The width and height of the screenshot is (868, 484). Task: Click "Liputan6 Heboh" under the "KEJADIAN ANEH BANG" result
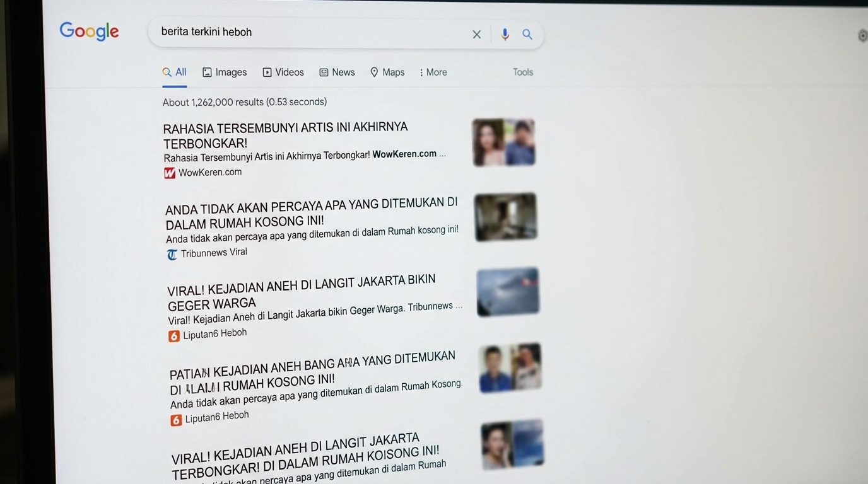(217, 417)
